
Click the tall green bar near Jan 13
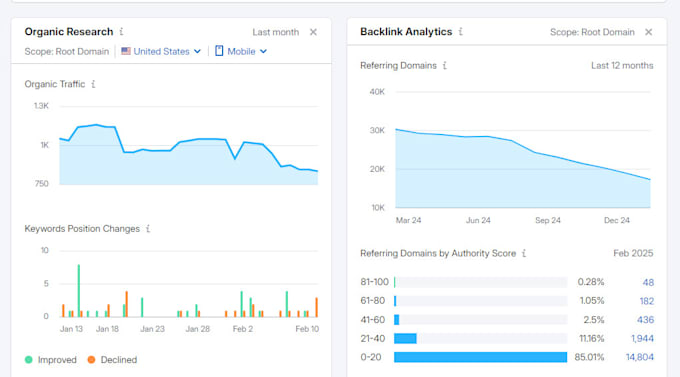(78, 291)
